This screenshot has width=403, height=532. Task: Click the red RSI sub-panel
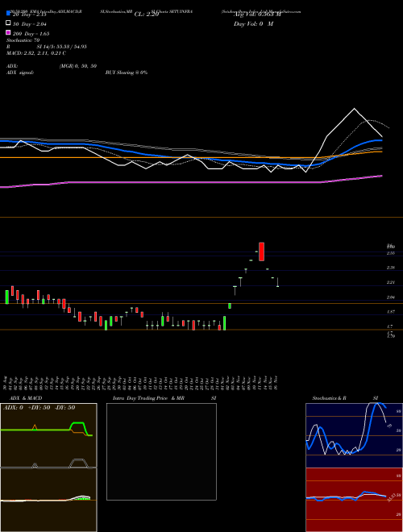[x=354, y=500]
